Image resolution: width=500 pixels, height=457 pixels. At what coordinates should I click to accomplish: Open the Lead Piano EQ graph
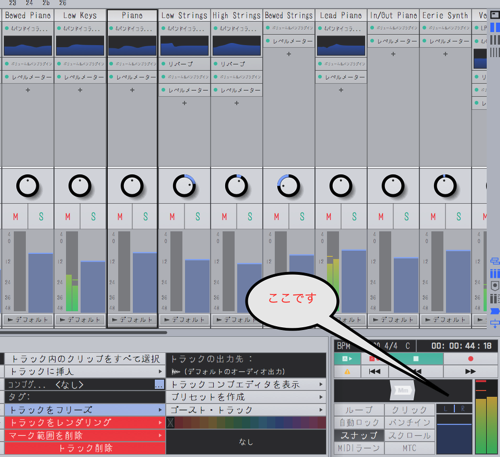[x=341, y=46]
